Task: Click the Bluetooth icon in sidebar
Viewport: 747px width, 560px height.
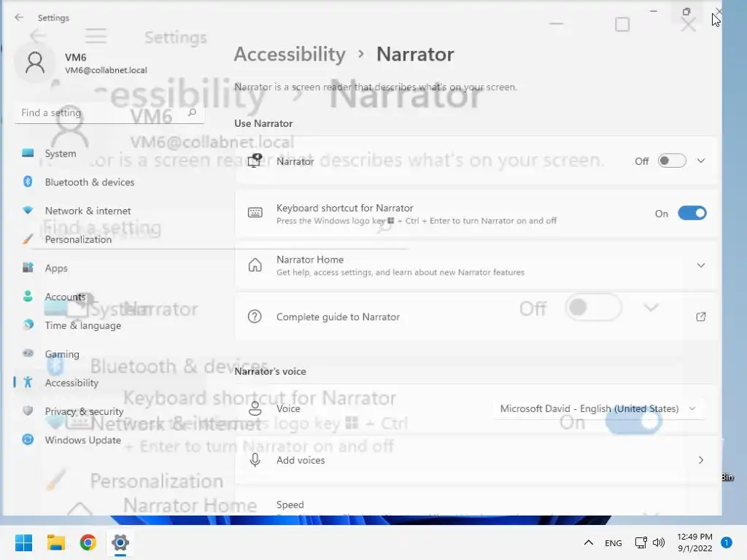Action: 28,182
